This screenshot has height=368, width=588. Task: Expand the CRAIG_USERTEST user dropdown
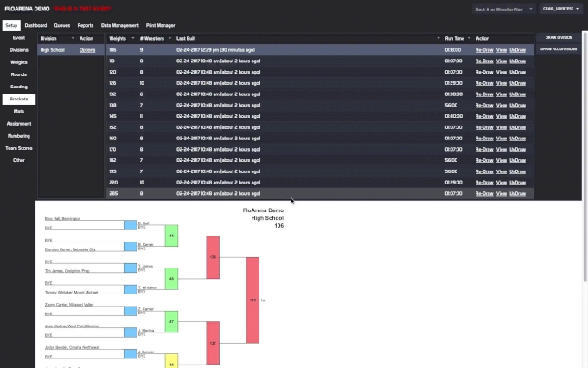(561, 8)
